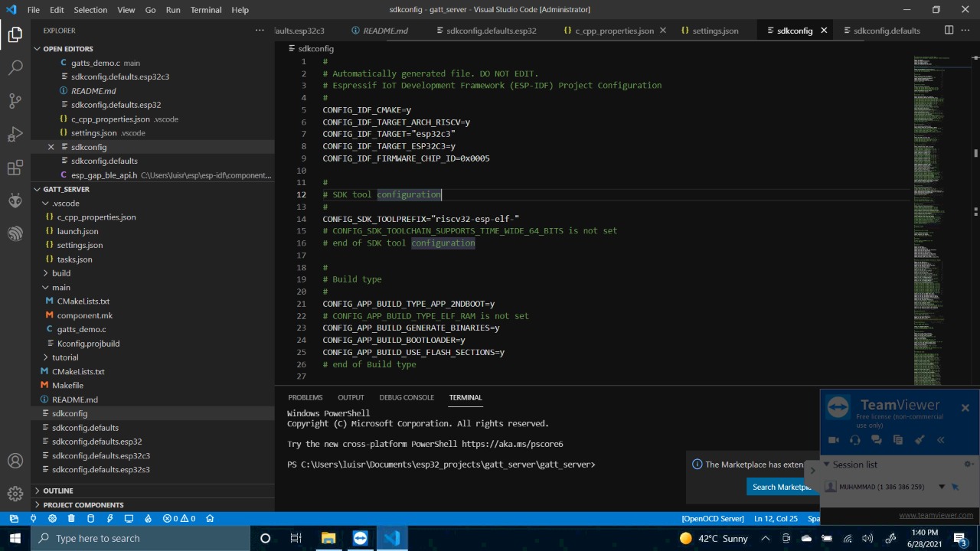Open the Explorer view in activity bar
Viewport: 980px width, 551px height.
[x=15, y=34]
